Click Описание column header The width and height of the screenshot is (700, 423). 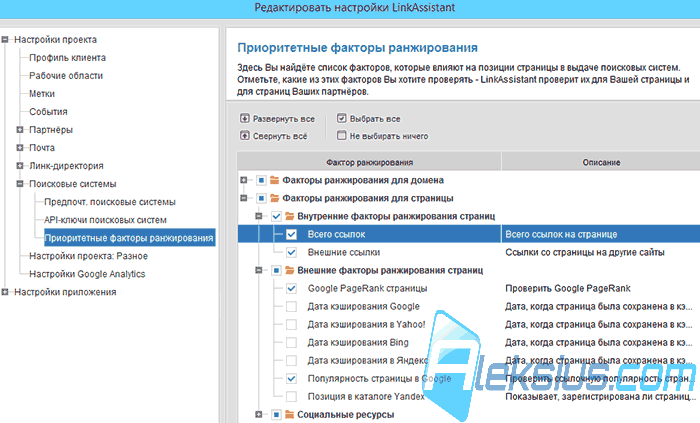[x=601, y=162]
